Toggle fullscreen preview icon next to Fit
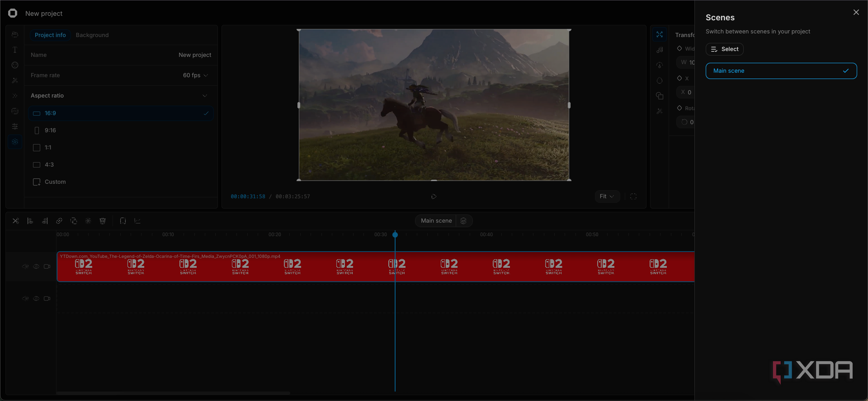This screenshot has width=868, height=401. point(633,196)
